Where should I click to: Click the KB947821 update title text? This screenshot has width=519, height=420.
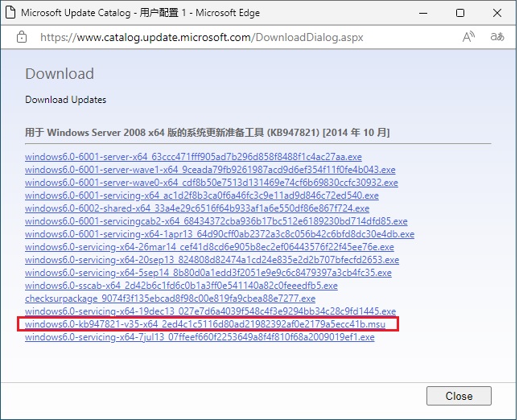point(208,133)
